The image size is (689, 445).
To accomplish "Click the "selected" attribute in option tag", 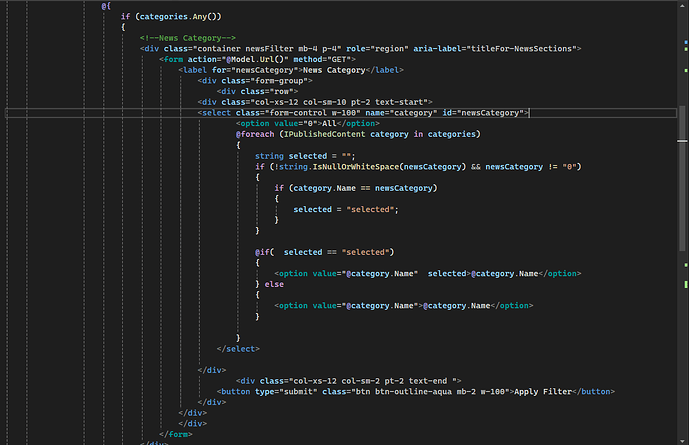I will pos(447,274).
